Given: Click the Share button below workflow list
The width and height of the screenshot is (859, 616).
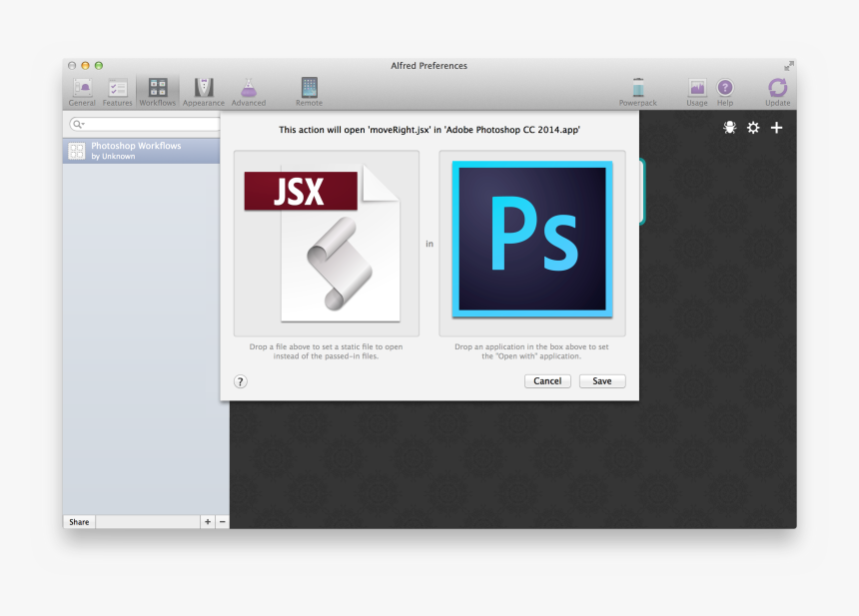Looking at the screenshot, I should click(79, 522).
